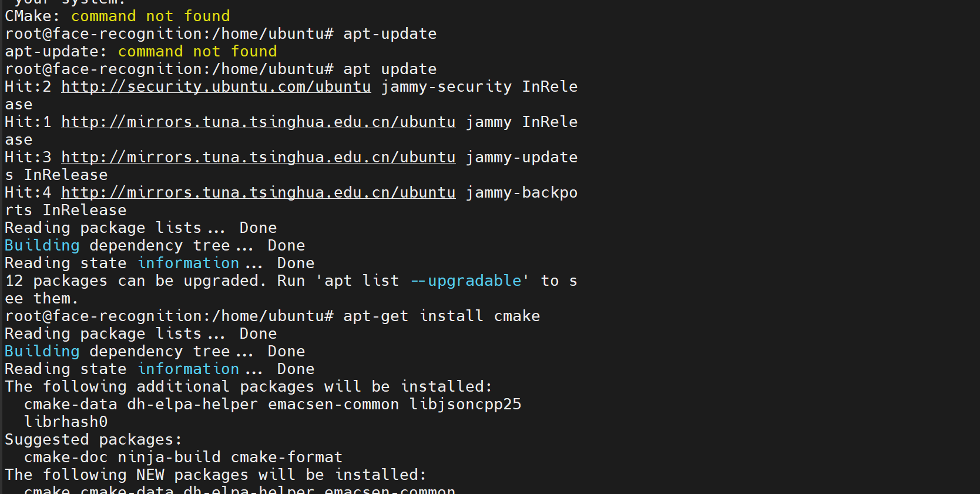Click emacsen-common in the additional packages line
Screen dimensions: 980x494
point(333,405)
